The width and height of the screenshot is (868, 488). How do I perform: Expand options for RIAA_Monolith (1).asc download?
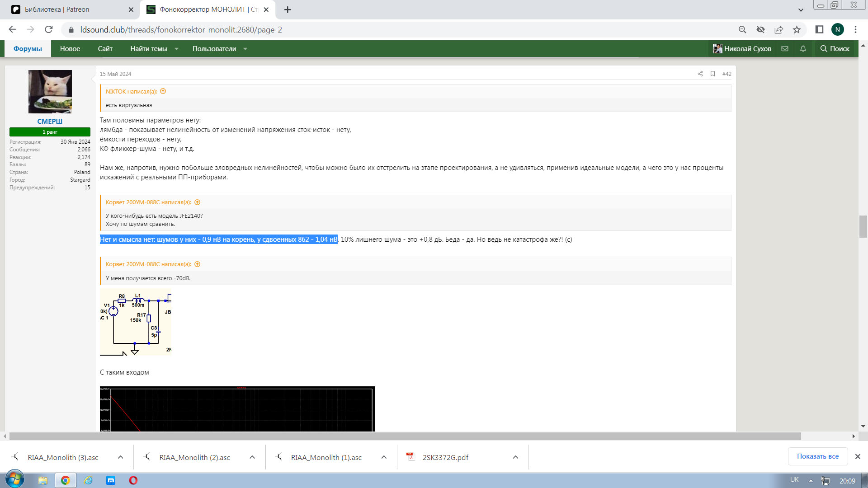pyautogui.click(x=384, y=457)
